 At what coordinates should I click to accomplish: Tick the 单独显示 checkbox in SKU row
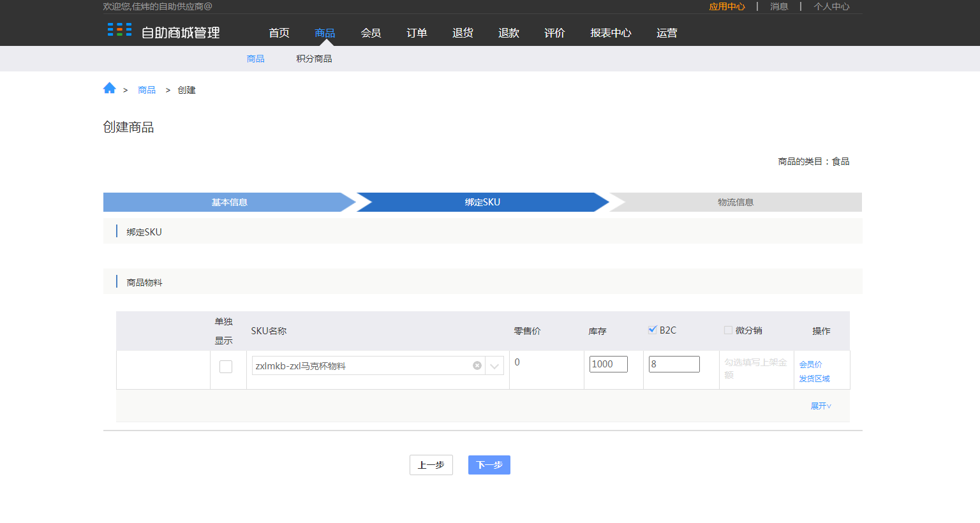[226, 367]
